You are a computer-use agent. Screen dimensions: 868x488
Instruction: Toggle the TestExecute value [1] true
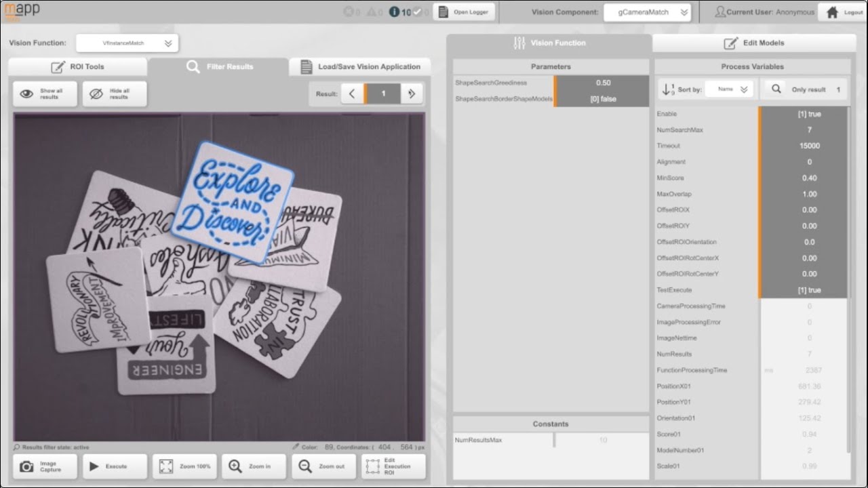pyautogui.click(x=804, y=290)
